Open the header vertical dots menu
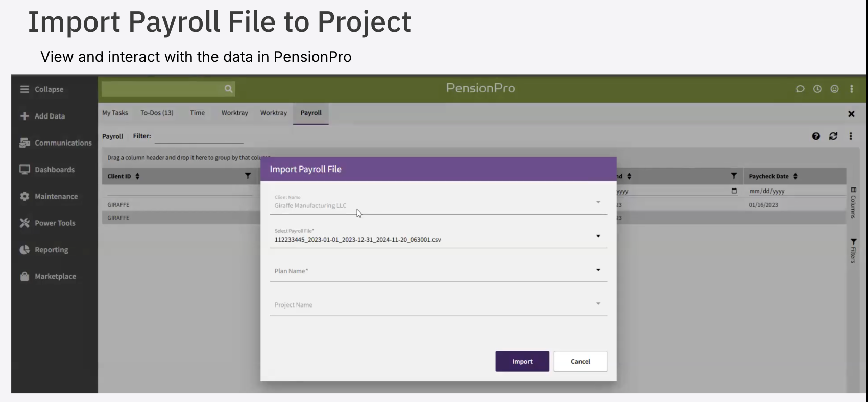This screenshot has width=868, height=402. [852, 89]
